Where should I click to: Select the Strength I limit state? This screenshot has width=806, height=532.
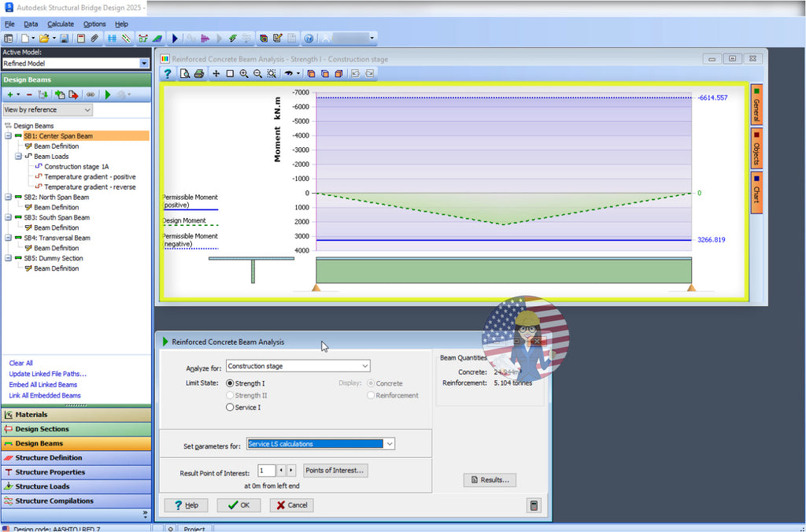point(228,383)
